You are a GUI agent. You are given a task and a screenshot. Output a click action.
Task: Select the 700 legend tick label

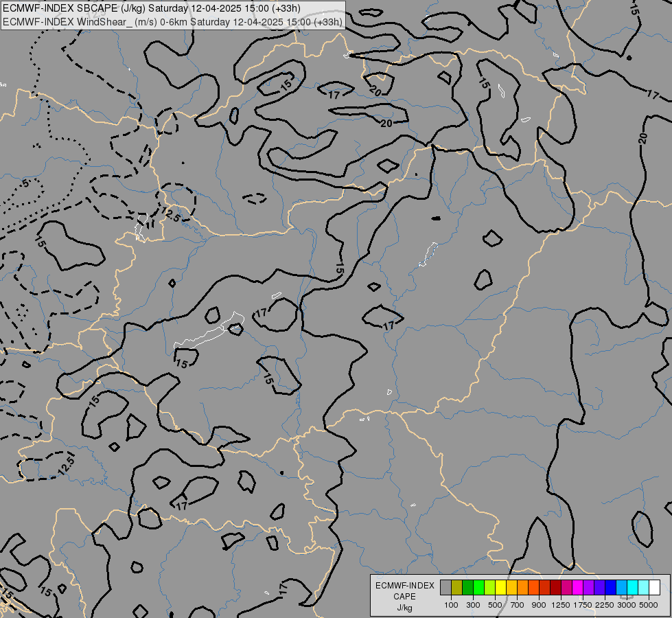(518, 605)
